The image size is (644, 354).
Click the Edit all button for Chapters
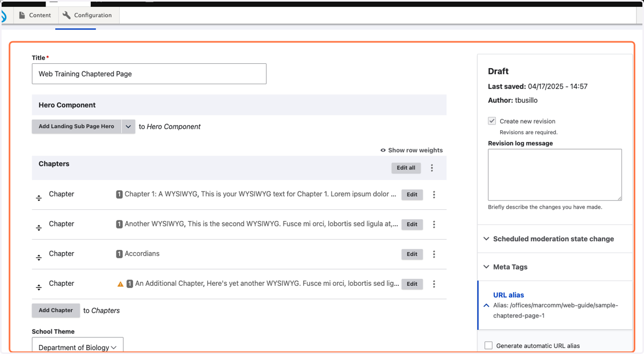[406, 168]
